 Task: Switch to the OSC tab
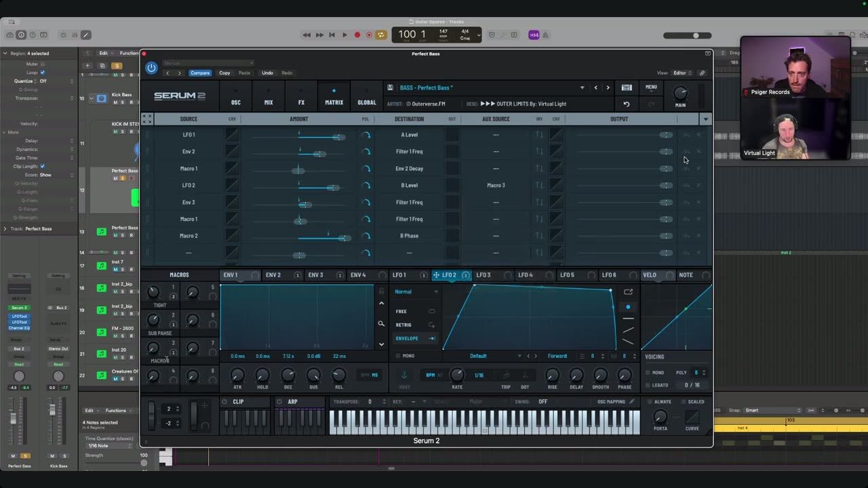click(x=236, y=97)
